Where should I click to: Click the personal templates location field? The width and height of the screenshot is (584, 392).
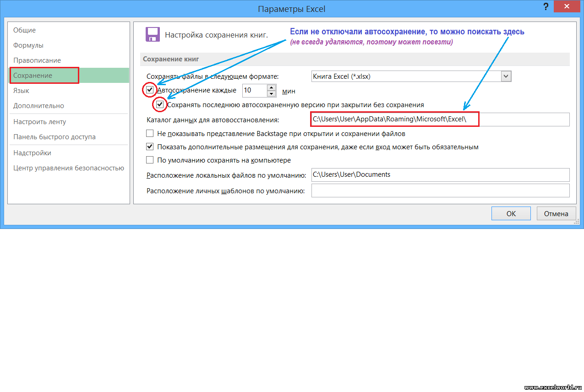point(440,191)
